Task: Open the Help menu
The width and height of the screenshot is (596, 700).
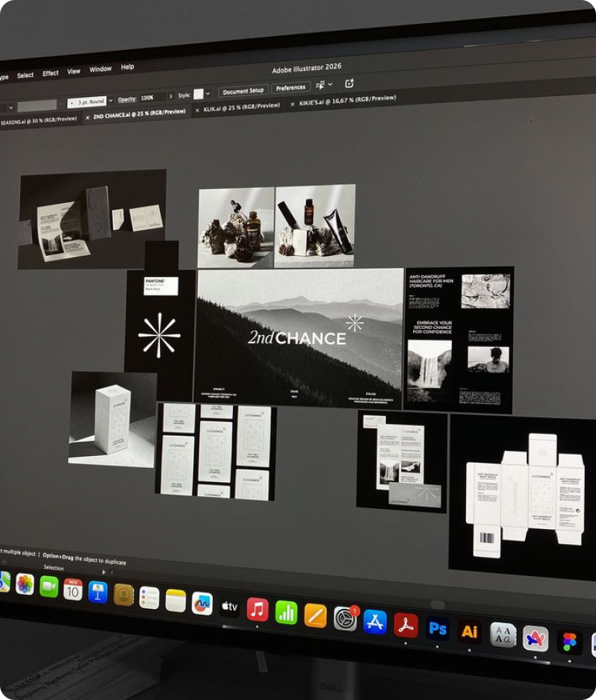Action: pos(127,67)
